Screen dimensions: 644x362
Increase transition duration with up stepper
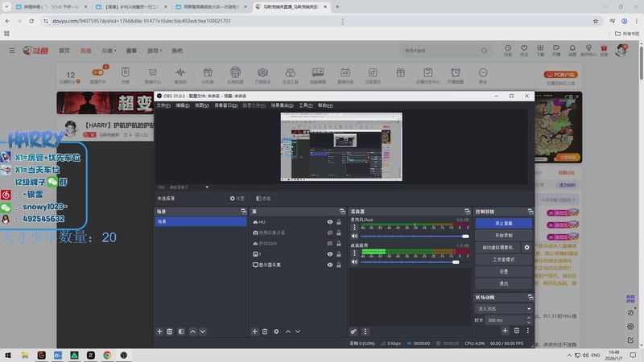pyautogui.click(x=529, y=318)
